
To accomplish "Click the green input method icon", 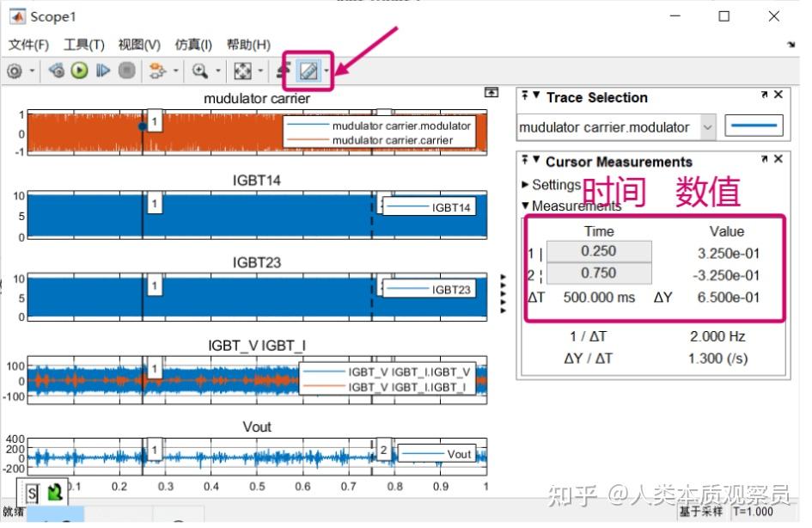I will (x=55, y=492).
